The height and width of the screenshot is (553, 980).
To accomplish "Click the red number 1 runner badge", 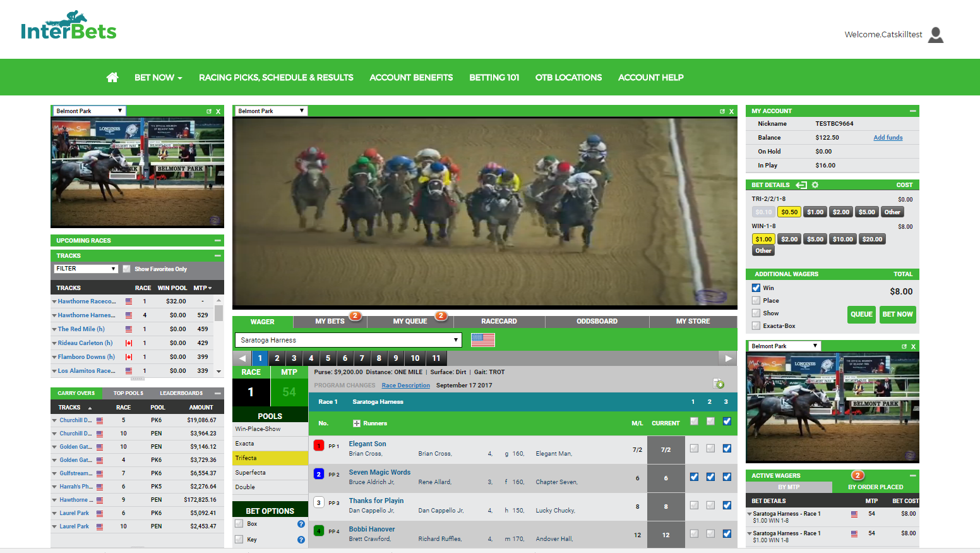I will click(x=319, y=446).
